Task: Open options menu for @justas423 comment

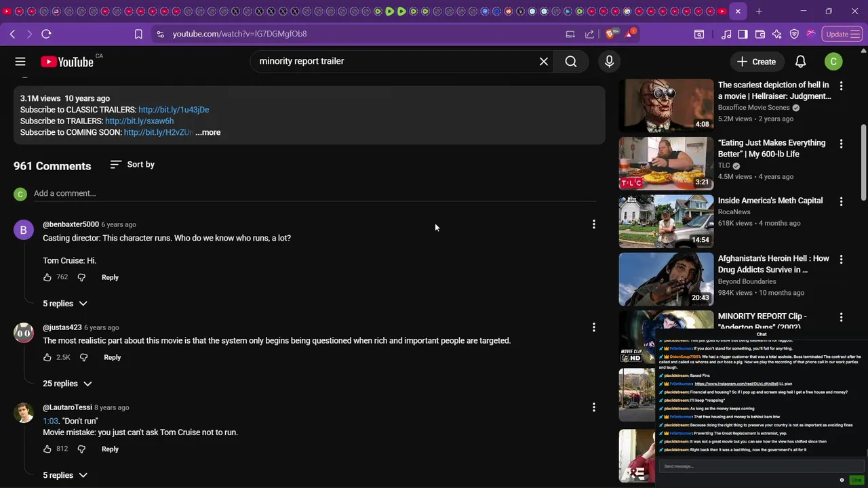Action: [x=594, y=327]
